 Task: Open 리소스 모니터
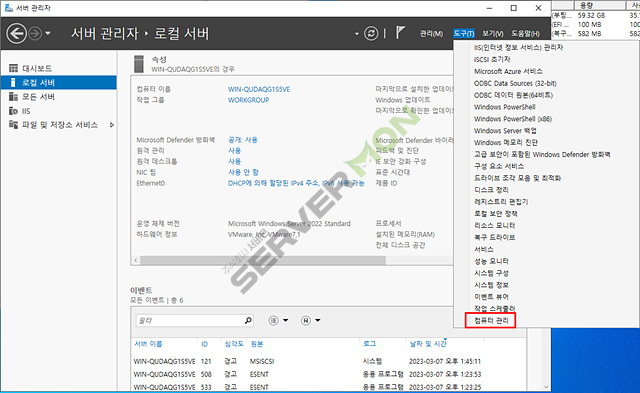pyautogui.click(x=494, y=225)
